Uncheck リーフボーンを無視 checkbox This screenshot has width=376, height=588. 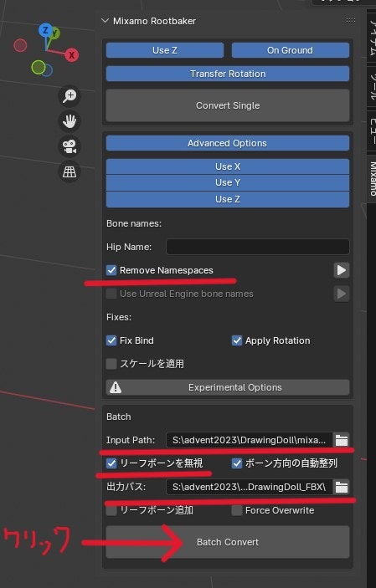tap(111, 463)
